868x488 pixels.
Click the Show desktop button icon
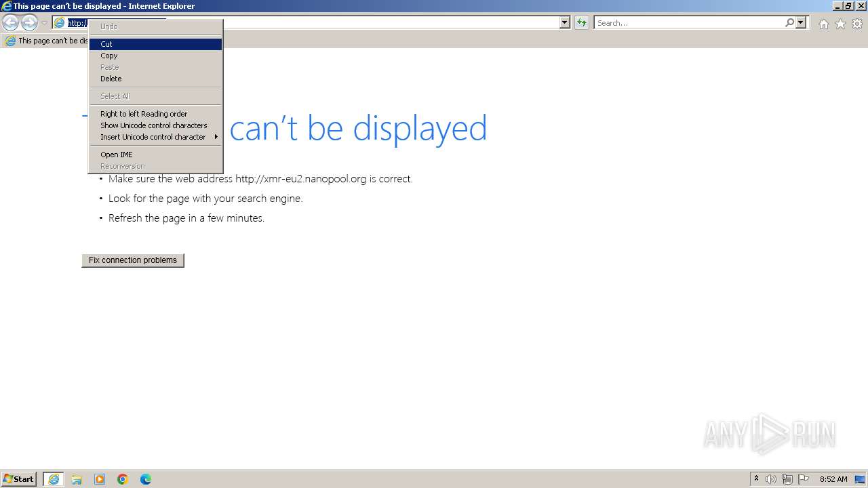(x=860, y=479)
